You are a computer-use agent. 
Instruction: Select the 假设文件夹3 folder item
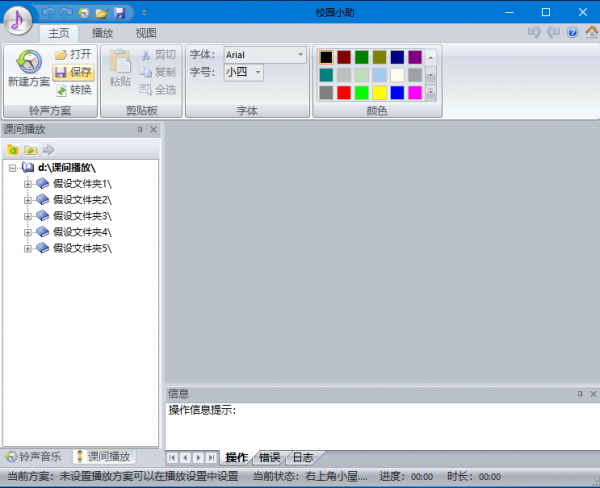click(x=82, y=215)
